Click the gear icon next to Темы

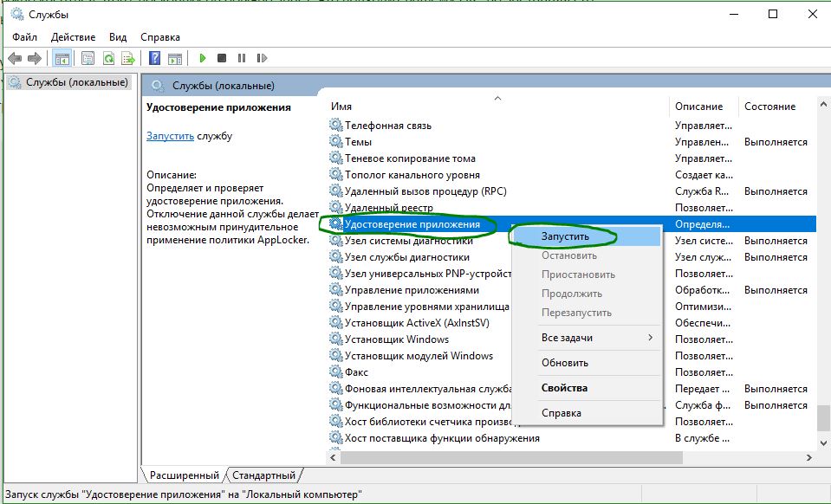point(335,141)
